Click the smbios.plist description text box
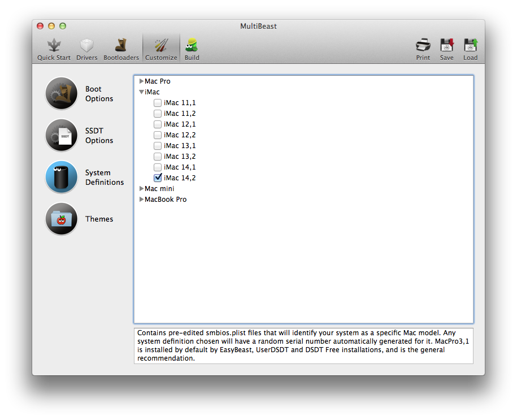Screen dimensions: 517x420 pos(303,346)
